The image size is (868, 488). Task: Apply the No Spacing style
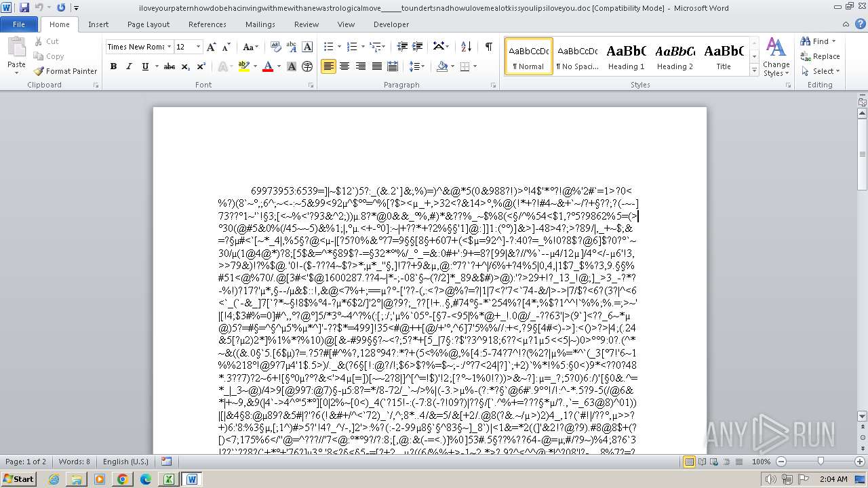coord(577,56)
